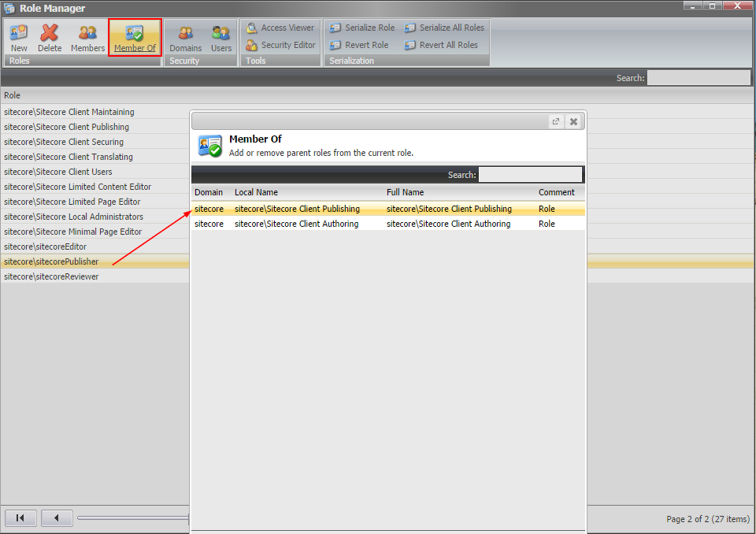This screenshot has height=534, width=756.
Task: Click Full Name sitecore\Sitecore Client Authoring cell
Action: (x=448, y=224)
